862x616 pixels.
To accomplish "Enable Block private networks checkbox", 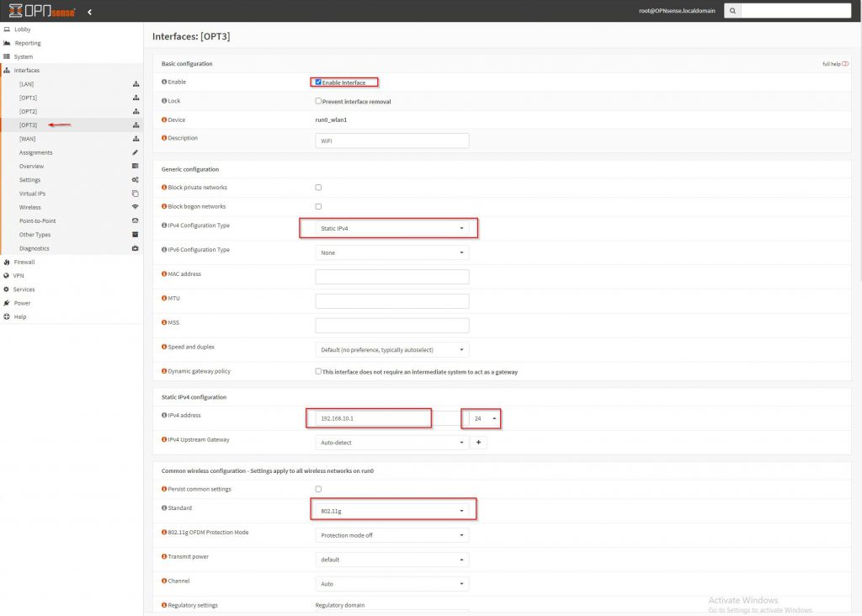I will click(x=318, y=188).
